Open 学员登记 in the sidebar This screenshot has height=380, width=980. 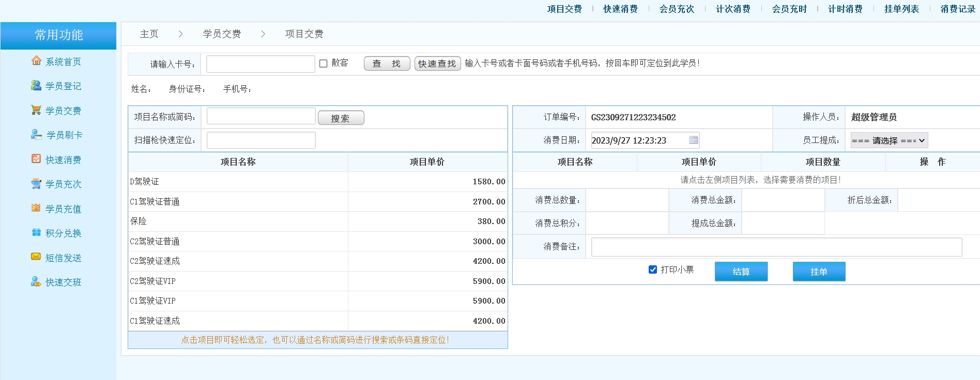[64, 86]
